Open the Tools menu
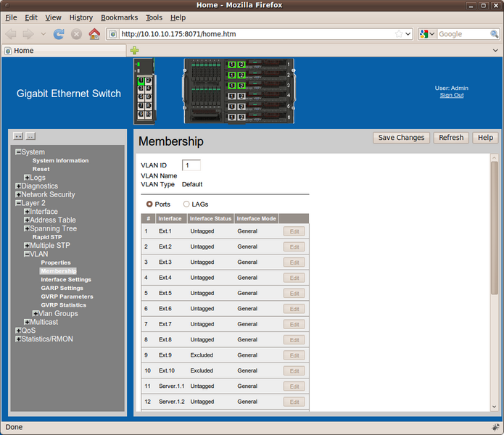The height and width of the screenshot is (435, 504). tap(154, 17)
